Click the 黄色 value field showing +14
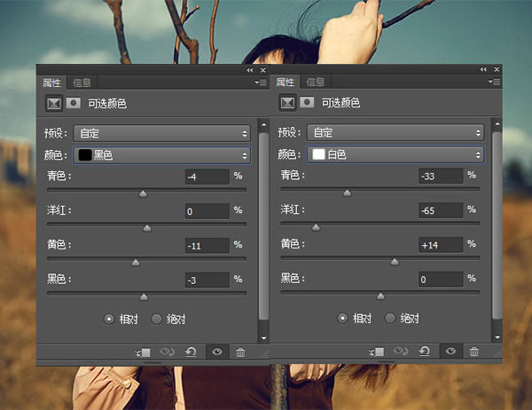 (441, 244)
